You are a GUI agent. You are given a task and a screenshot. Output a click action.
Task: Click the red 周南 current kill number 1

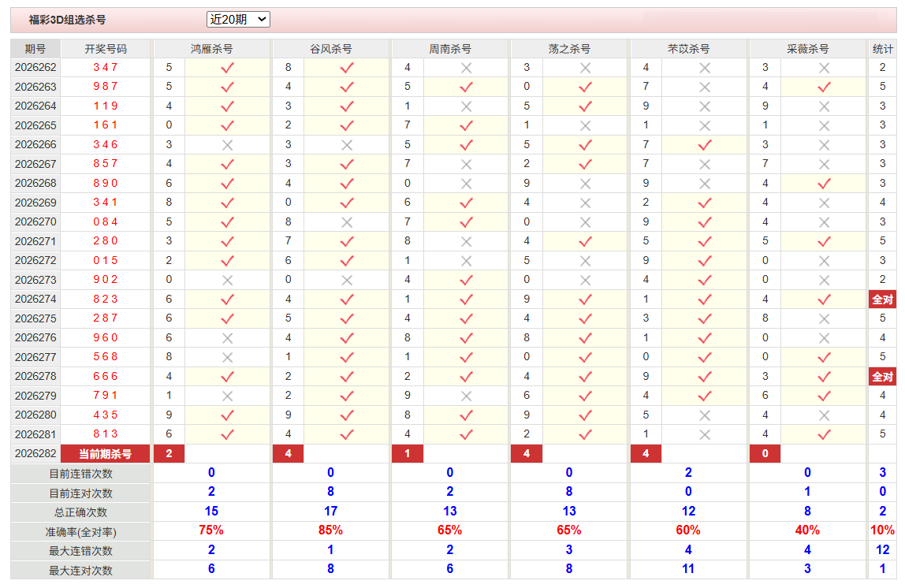[x=408, y=453]
